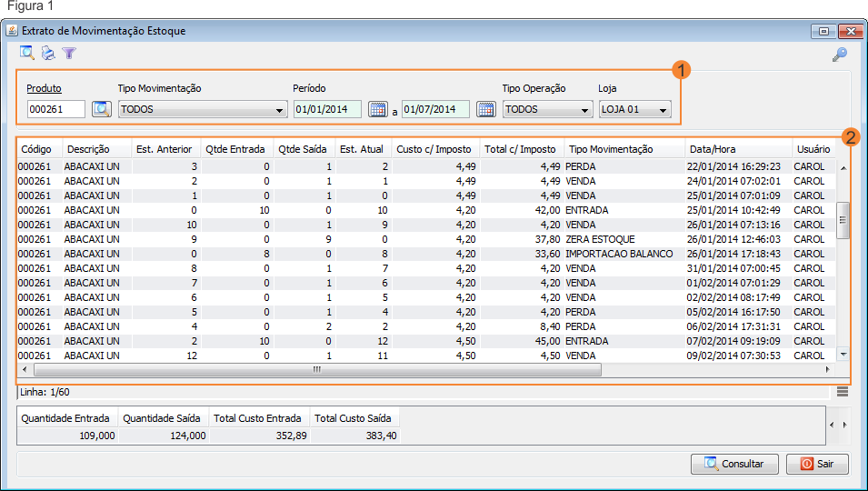Click the Usuário column header

(813, 149)
